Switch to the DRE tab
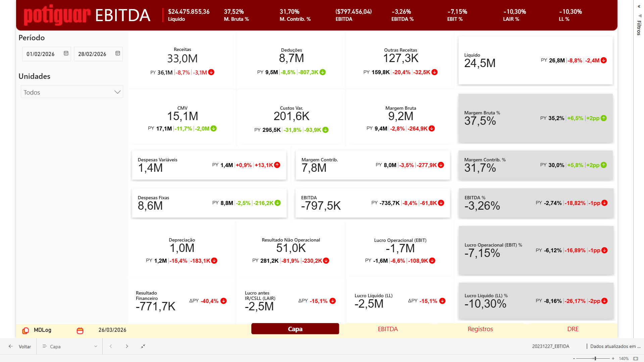The height and width of the screenshot is (362, 644). click(573, 329)
